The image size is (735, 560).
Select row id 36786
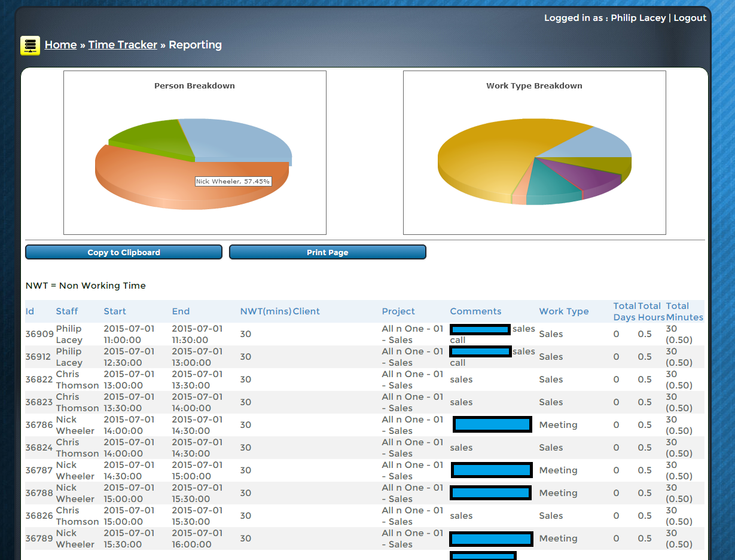click(x=39, y=425)
